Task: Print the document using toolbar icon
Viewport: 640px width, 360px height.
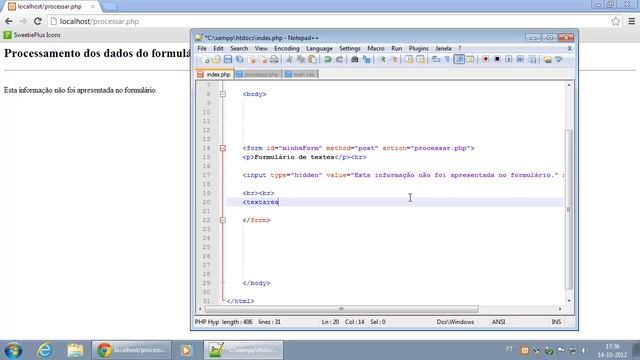Action: click(274, 60)
